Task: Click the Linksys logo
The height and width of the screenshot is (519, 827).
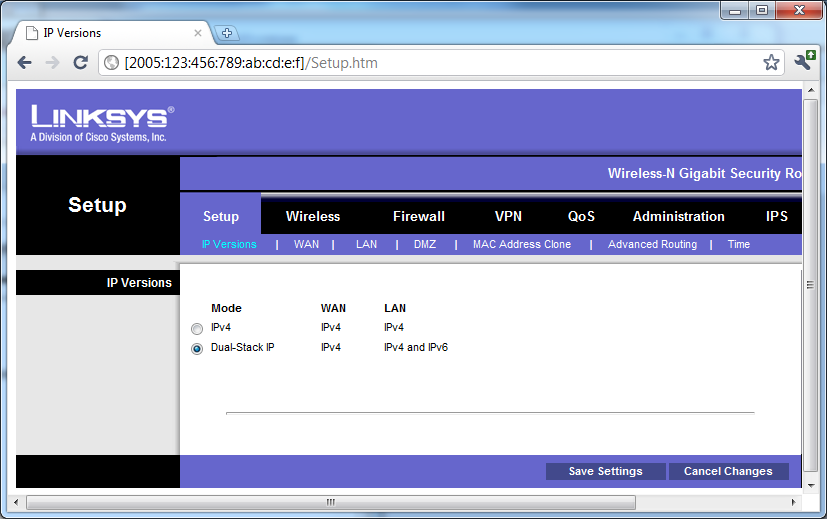Action: [x=102, y=123]
